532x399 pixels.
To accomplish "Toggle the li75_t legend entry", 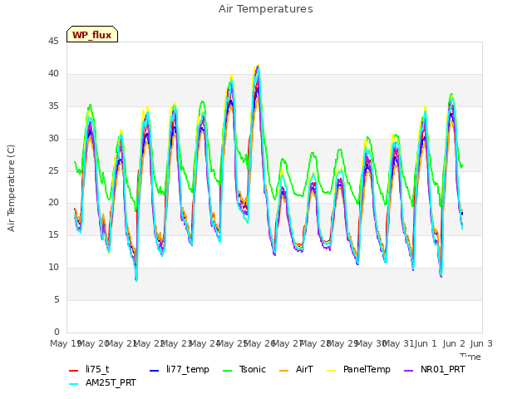I will pyautogui.click(x=89, y=369).
